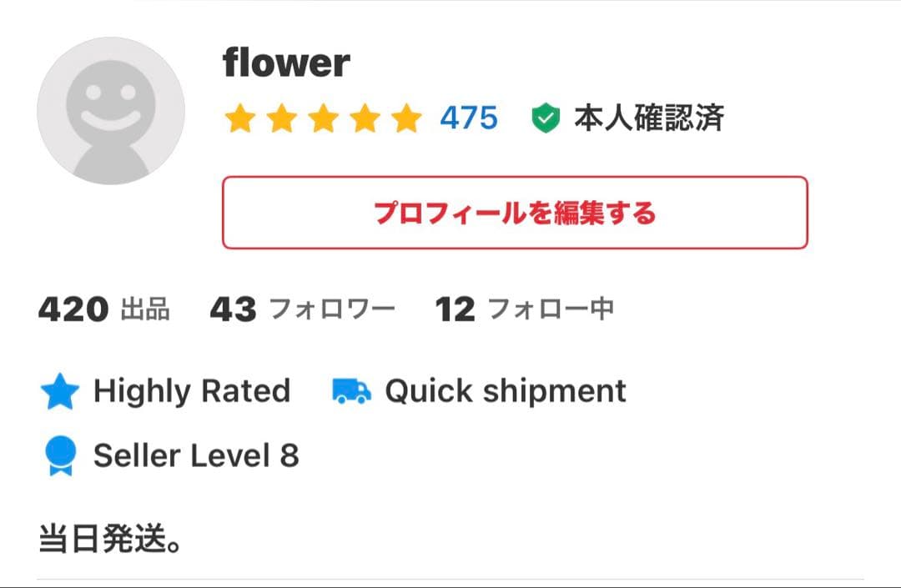View the 12 フォロー中 following list
The width and height of the screenshot is (901, 588).
point(525,309)
